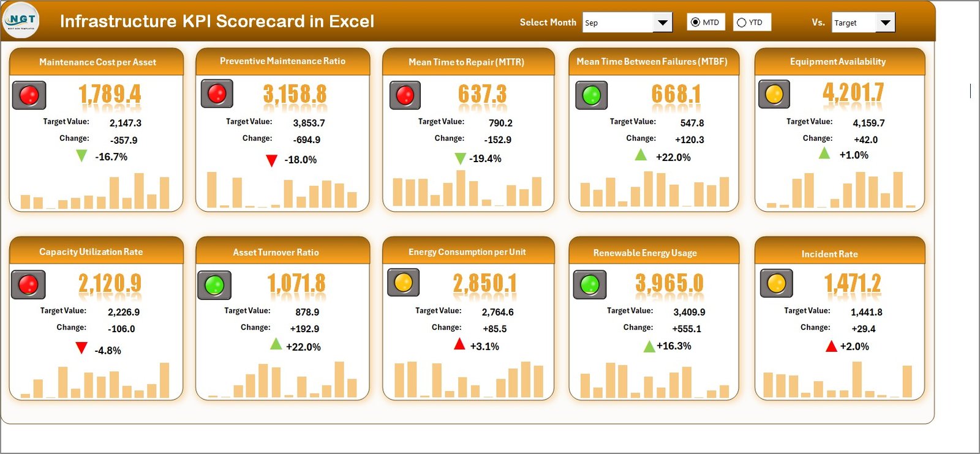Open the Select Month dropdown arrow
This screenshot has width=980, height=454.
tap(662, 23)
